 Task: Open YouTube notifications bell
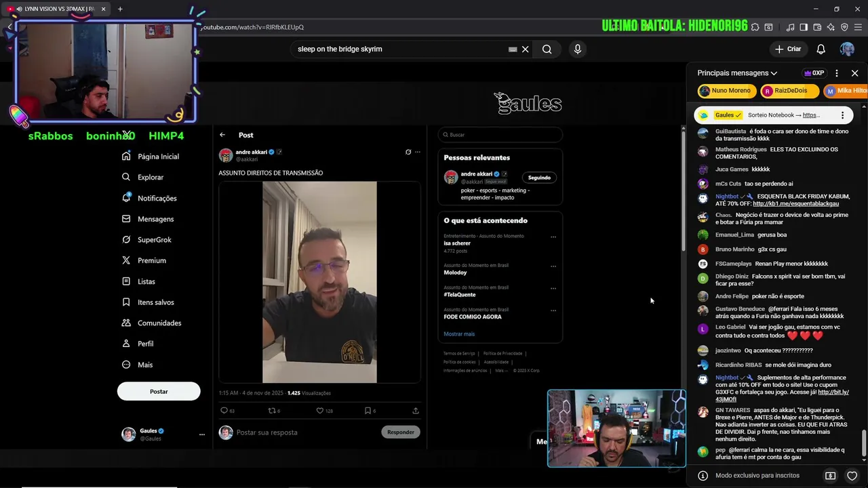tap(821, 49)
